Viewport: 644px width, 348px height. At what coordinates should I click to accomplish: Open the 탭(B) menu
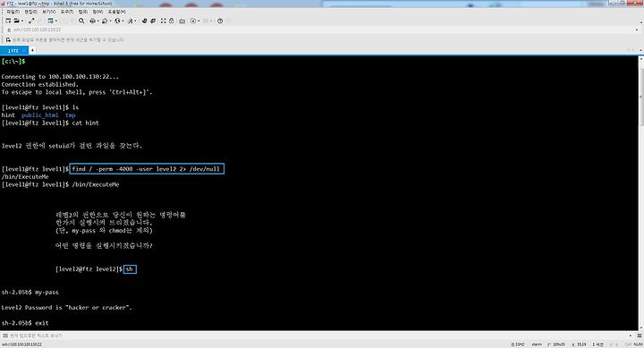click(x=83, y=12)
